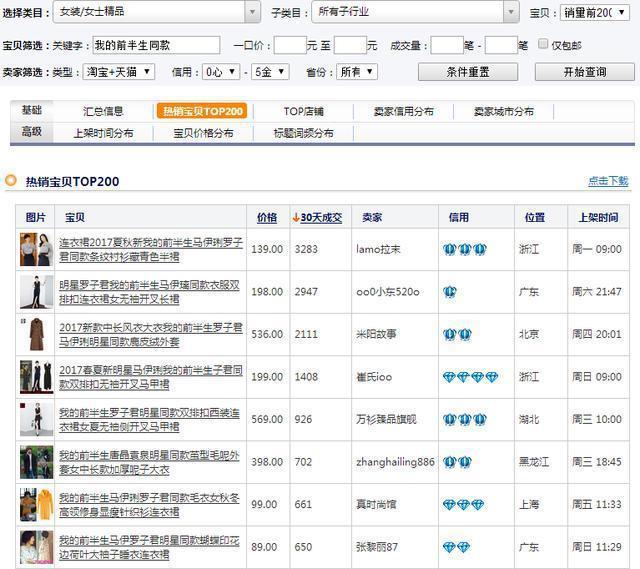Expand the 子类目 dropdown 所有子行业
The width and height of the screenshot is (640, 569).
pos(415,12)
